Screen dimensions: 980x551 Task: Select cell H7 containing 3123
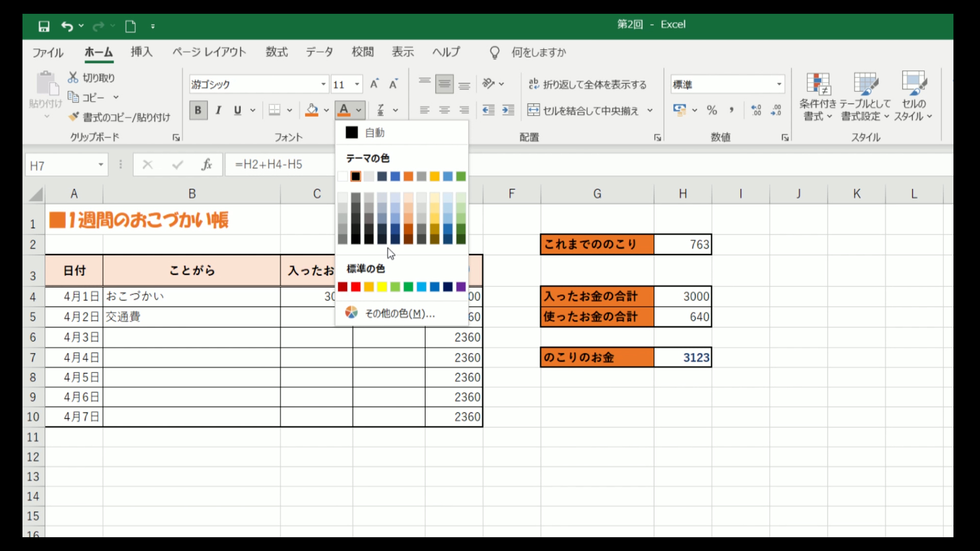[x=682, y=357]
